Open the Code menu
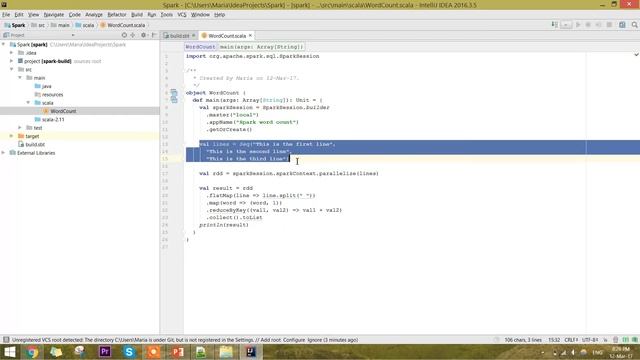Image resolution: width=640 pixels, height=360 pixels. pyautogui.click(x=75, y=15)
